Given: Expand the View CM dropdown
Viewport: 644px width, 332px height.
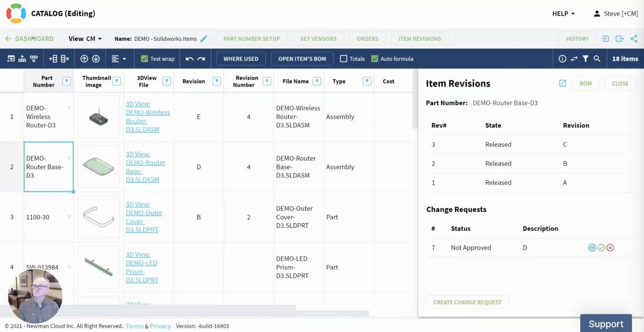Looking at the screenshot, I should tap(85, 39).
